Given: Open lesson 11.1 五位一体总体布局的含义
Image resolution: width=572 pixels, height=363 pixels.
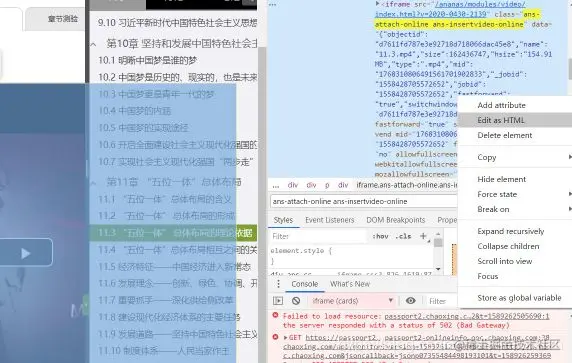Looking at the screenshot, I should (165, 199).
